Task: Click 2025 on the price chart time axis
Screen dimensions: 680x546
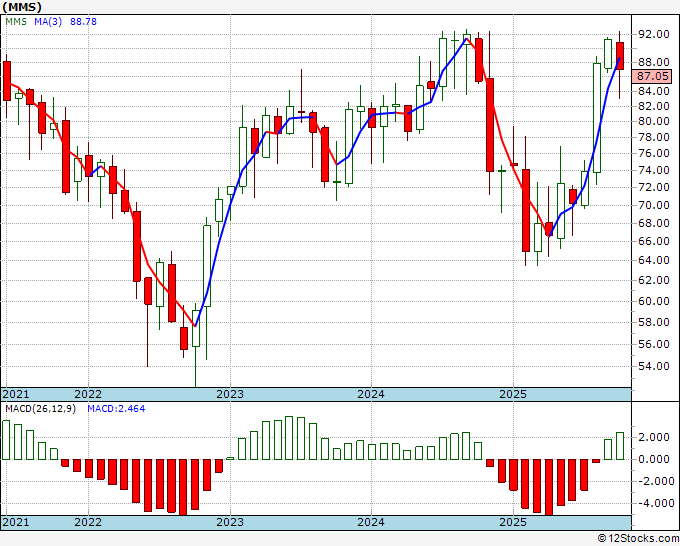Action: pyautogui.click(x=513, y=394)
